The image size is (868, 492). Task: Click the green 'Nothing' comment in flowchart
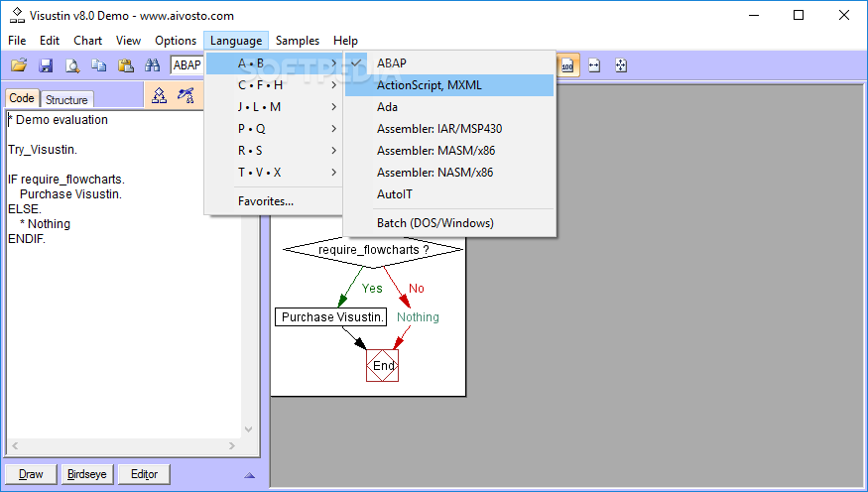pyautogui.click(x=418, y=317)
